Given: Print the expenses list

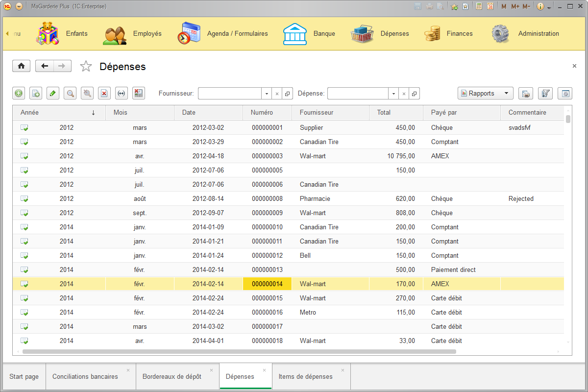Looking at the screenshot, I should [x=525, y=93].
